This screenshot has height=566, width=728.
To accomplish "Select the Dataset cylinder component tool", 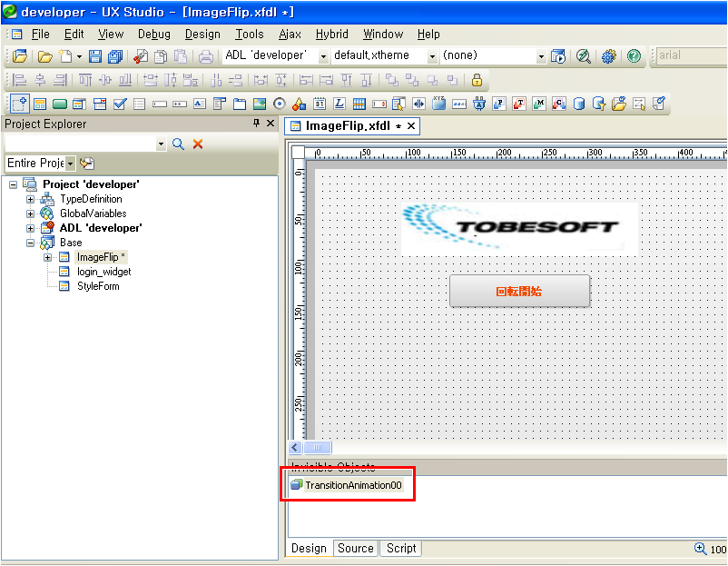I will click(x=579, y=104).
